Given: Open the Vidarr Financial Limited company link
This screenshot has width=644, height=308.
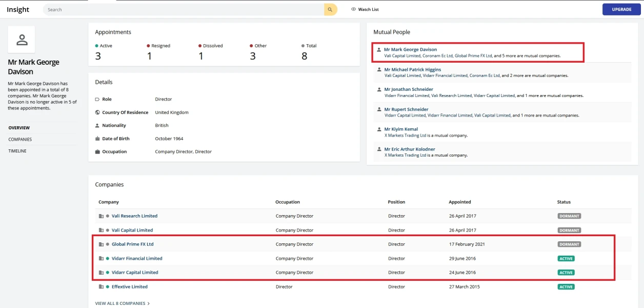Looking at the screenshot, I should tap(137, 259).
